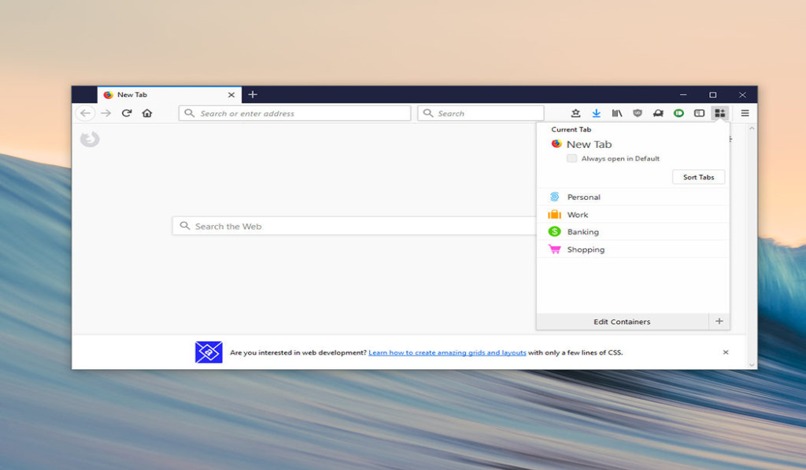Click the Shopping cart icon
Screen dimensions: 806x470
click(554, 249)
